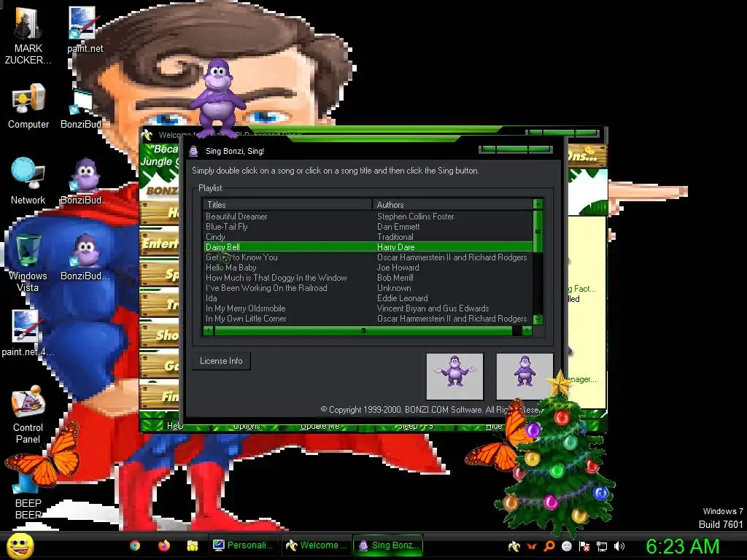Click the standing Bonzi button in dialog

(525, 376)
